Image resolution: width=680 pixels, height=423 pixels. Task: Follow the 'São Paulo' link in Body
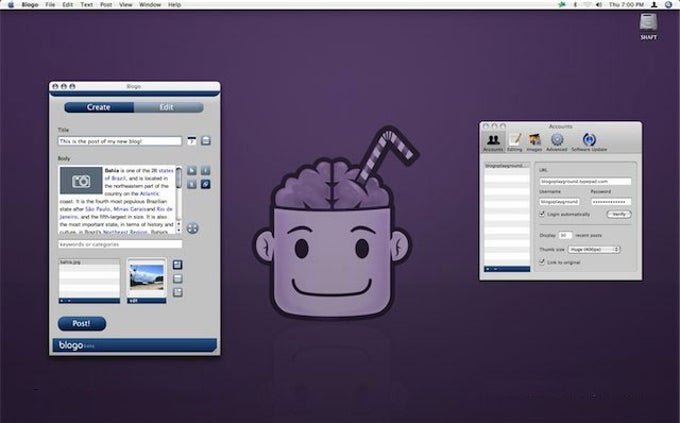point(98,209)
